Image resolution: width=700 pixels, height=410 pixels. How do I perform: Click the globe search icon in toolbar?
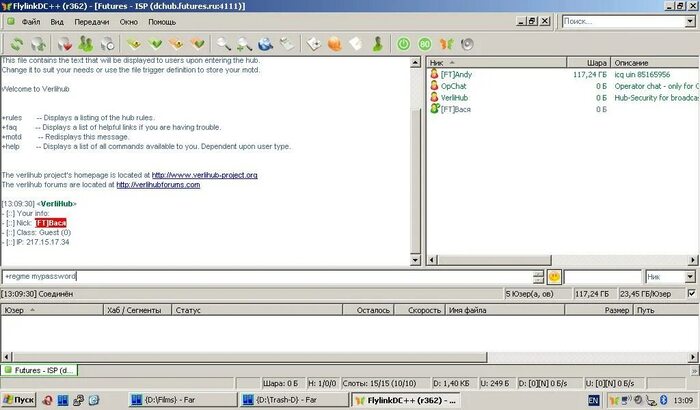tap(266, 43)
